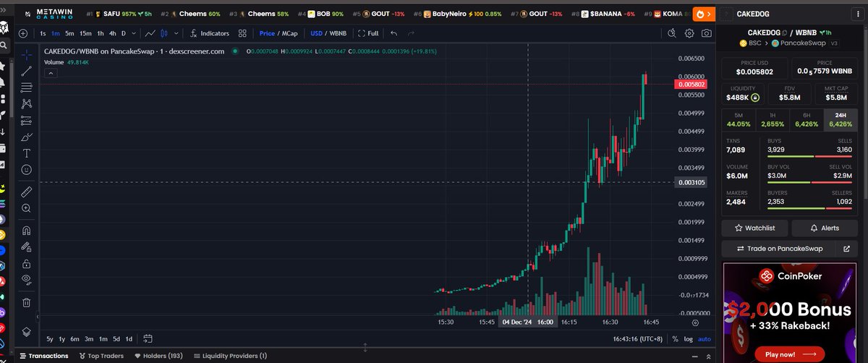Click Trade on PancakeSwap button
Image resolution: width=868 pixels, height=363 pixels.
(779, 249)
